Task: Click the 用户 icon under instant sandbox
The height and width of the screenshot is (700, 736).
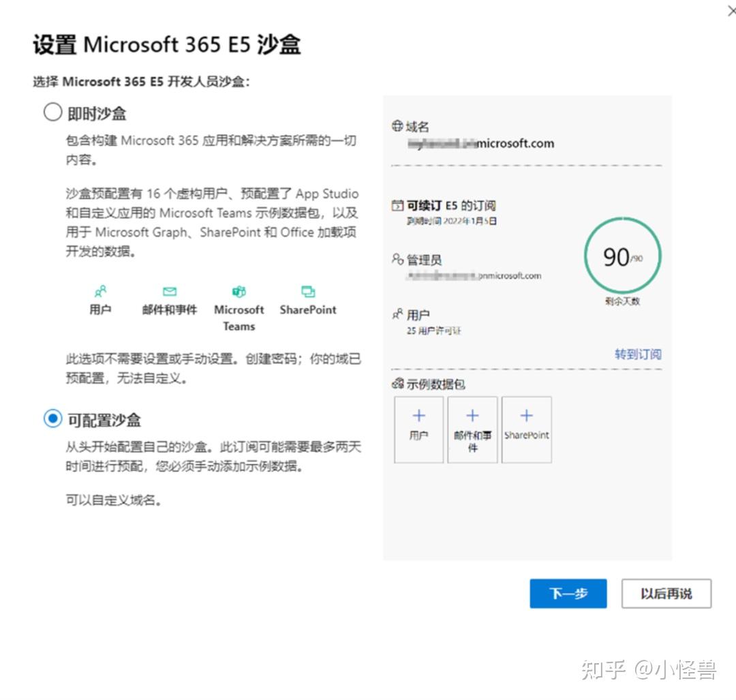Action: 100,292
